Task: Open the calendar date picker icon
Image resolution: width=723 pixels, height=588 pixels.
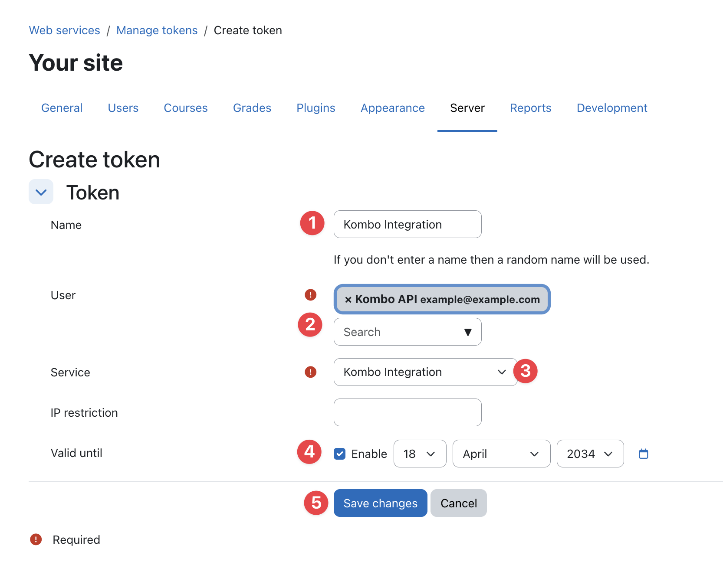Action: pyautogui.click(x=644, y=454)
